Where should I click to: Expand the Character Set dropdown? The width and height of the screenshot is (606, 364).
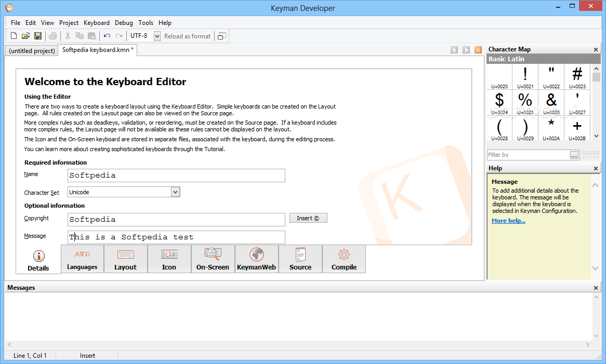point(176,192)
